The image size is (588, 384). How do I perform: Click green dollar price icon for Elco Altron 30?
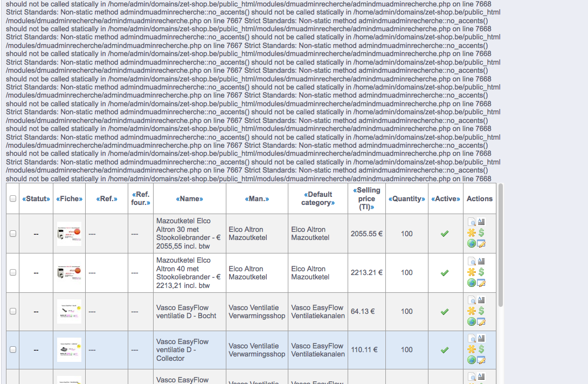coord(481,233)
